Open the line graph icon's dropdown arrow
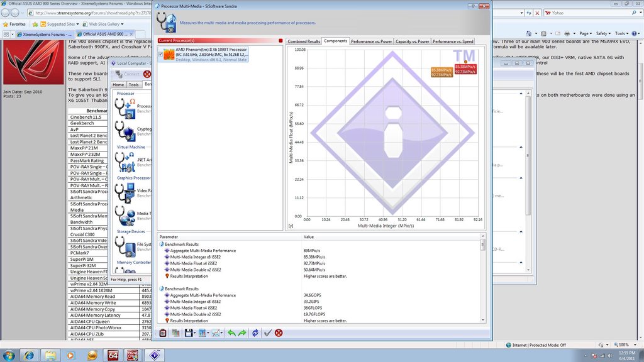The width and height of the screenshot is (644, 362). coord(221,333)
